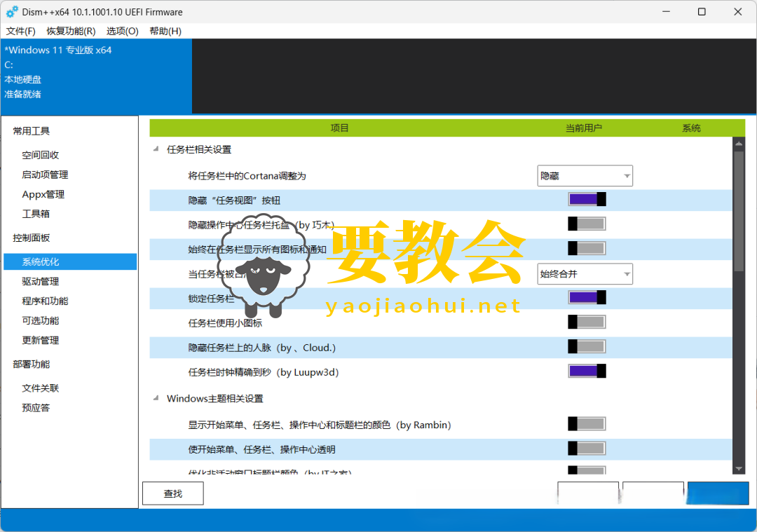Open the 恢复功能(R) menu
Image resolution: width=757 pixels, height=532 pixels.
tap(71, 32)
